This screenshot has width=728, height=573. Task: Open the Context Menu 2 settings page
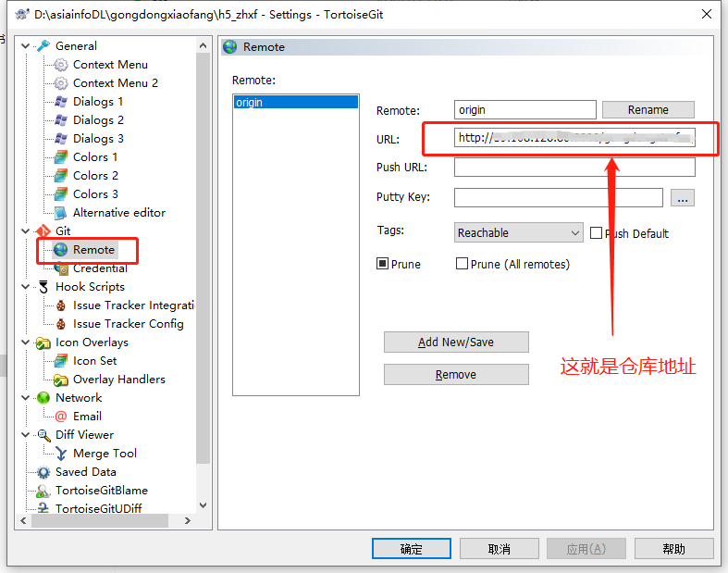[x=116, y=83]
